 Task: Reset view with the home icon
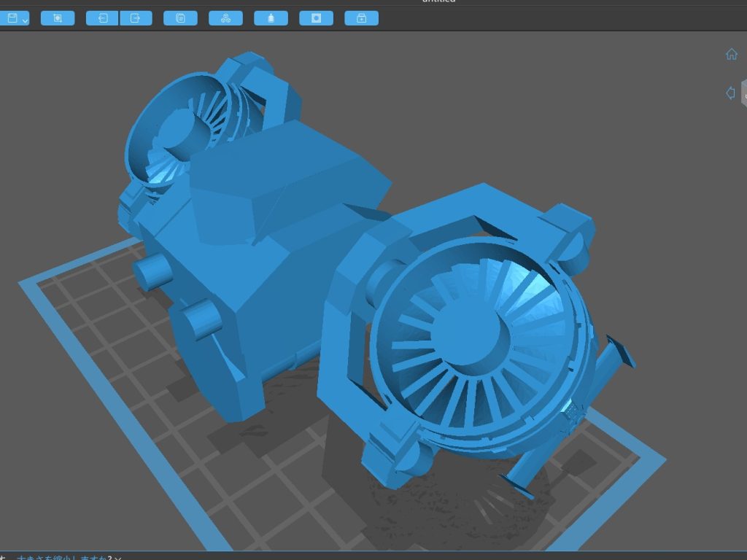coord(731,55)
